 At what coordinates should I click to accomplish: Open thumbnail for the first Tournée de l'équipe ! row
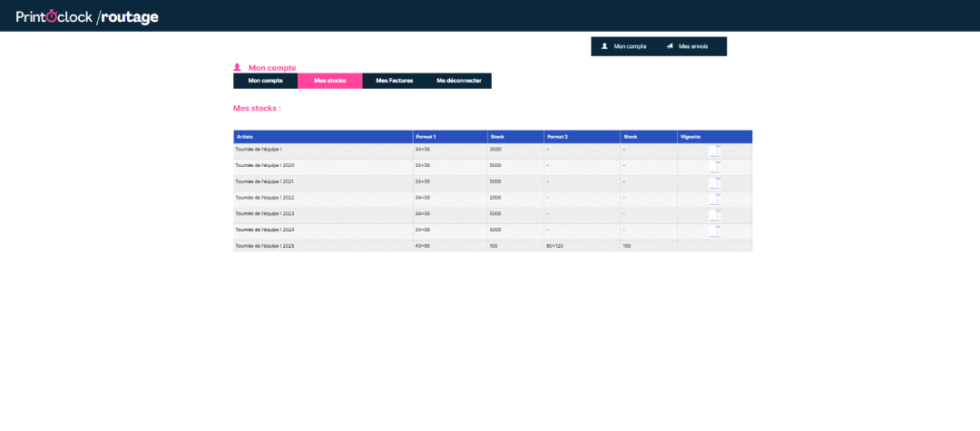pos(716,151)
